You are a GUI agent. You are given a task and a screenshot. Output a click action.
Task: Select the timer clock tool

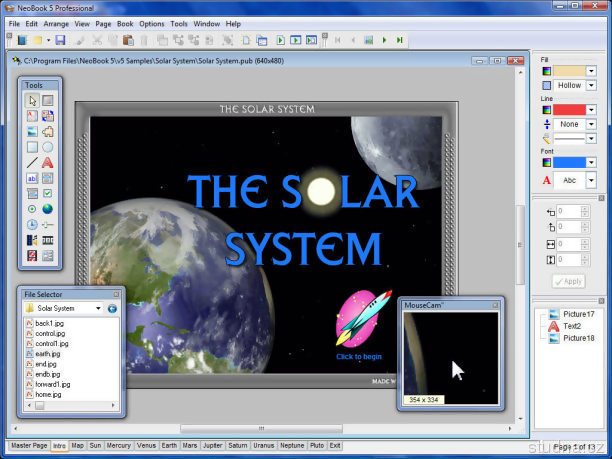(33, 225)
